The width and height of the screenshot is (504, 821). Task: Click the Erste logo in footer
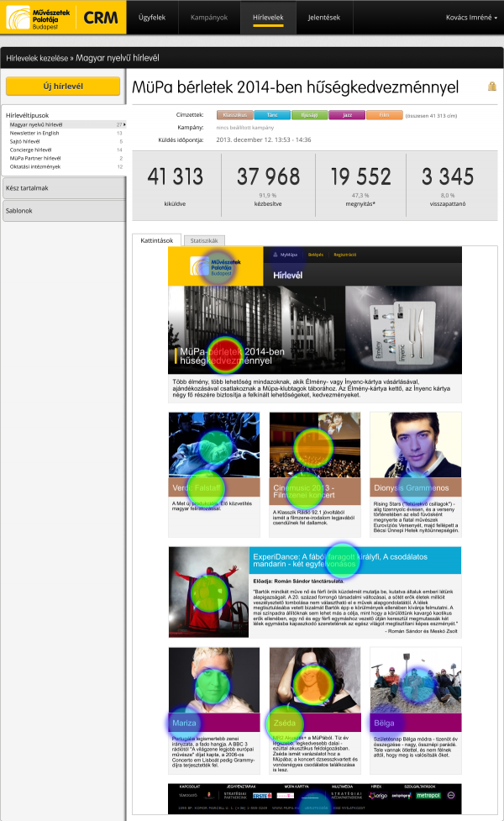click(262, 796)
